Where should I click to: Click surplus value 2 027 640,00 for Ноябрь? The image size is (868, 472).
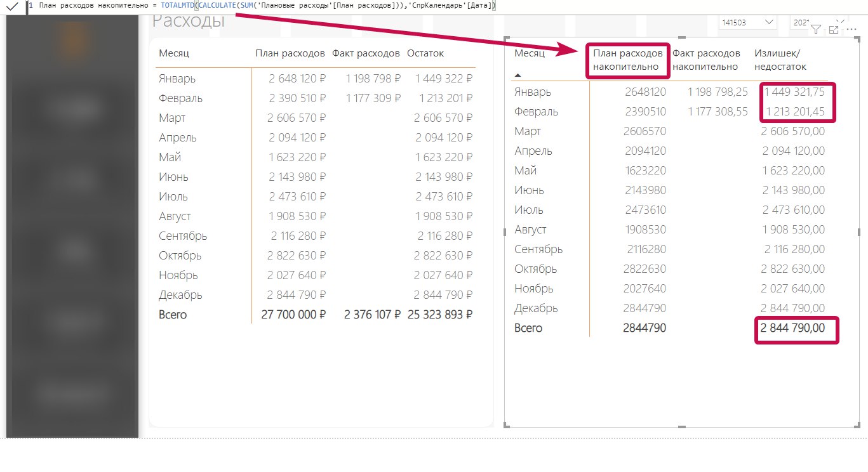point(793,289)
